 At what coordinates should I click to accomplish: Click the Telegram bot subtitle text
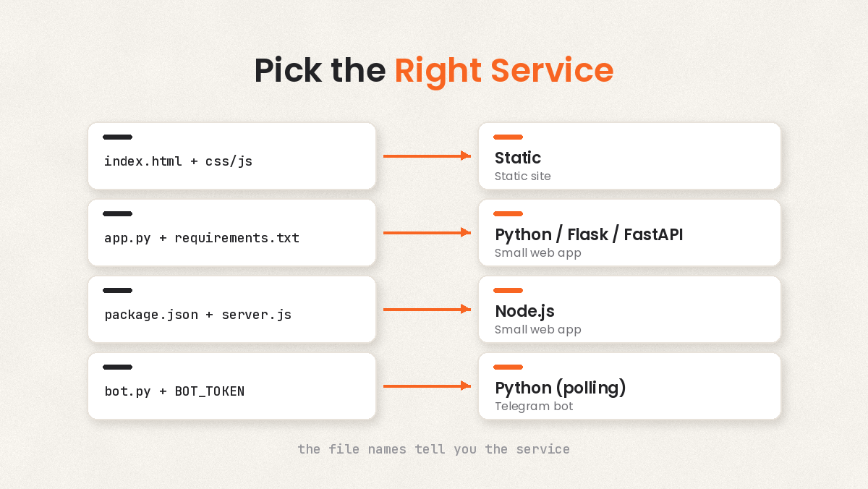(534, 407)
